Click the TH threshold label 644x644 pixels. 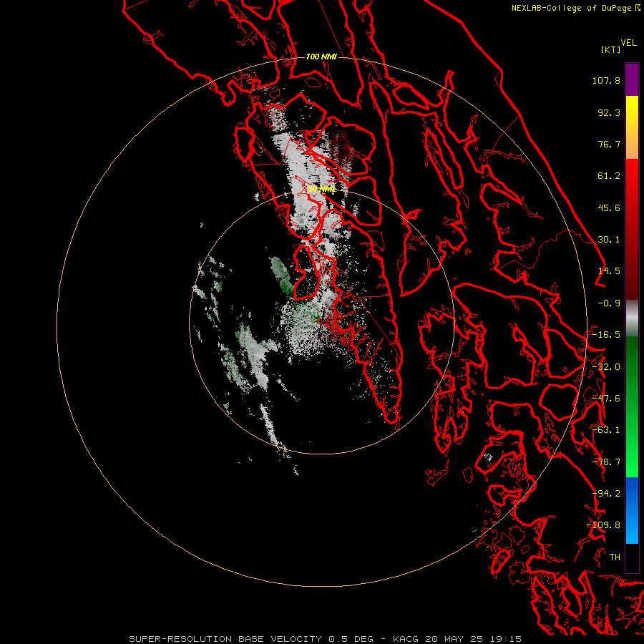point(615,557)
